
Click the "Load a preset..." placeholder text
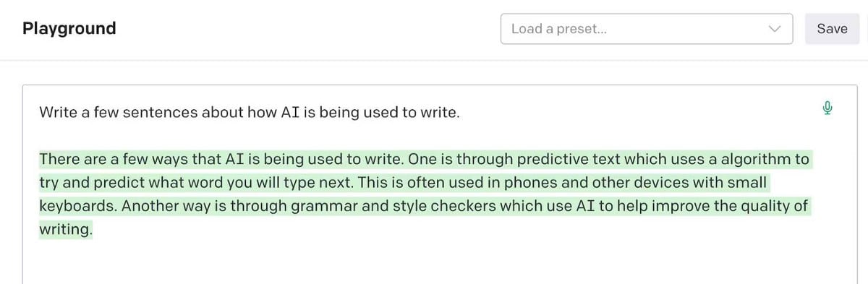pyautogui.click(x=559, y=29)
